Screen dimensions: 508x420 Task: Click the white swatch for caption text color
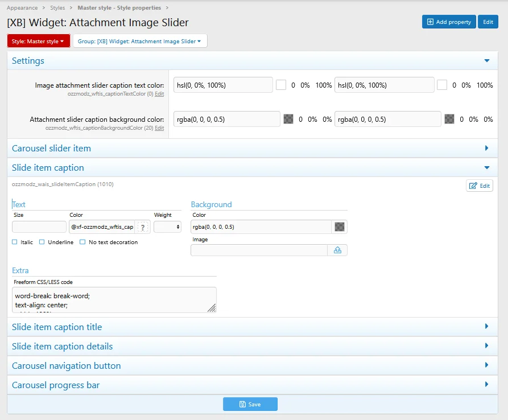point(281,85)
